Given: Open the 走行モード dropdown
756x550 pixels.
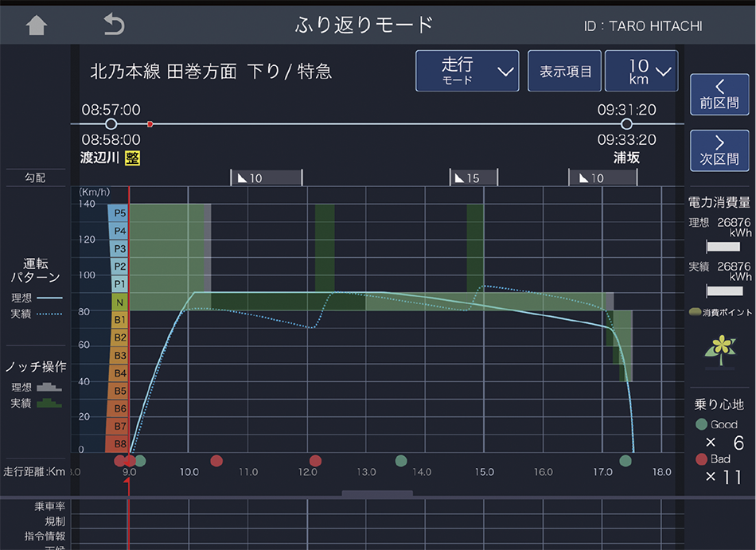Looking at the screenshot, I should click(467, 71).
